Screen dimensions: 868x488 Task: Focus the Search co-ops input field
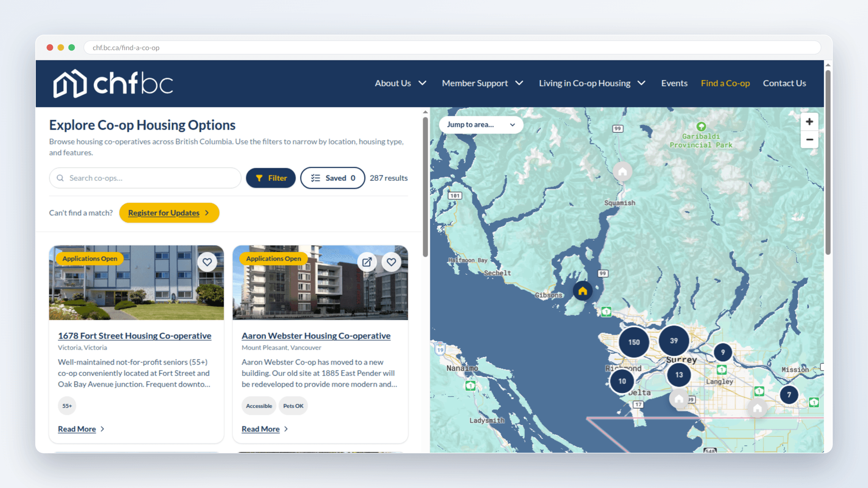coord(145,178)
